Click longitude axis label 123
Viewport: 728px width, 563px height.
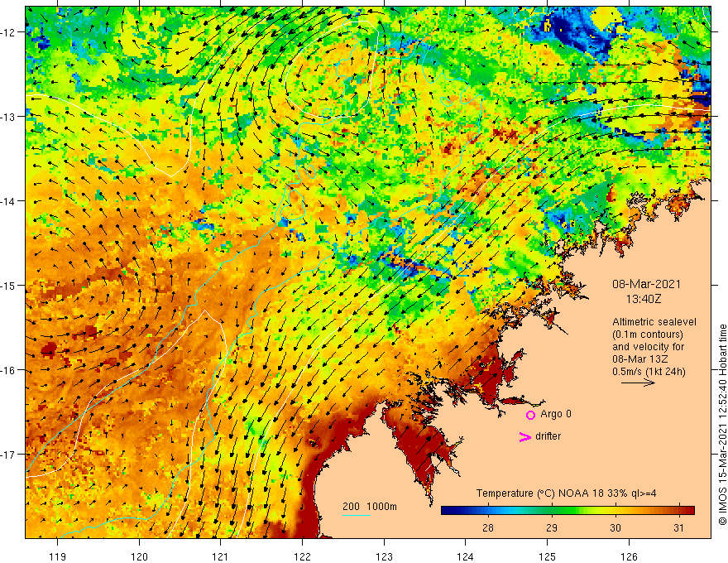384,556
